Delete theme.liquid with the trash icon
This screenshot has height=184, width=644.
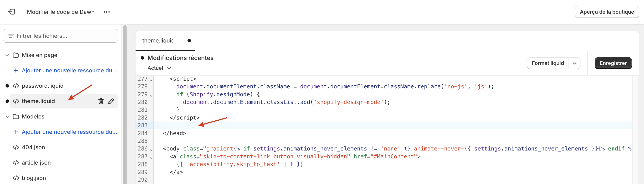click(101, 101)
